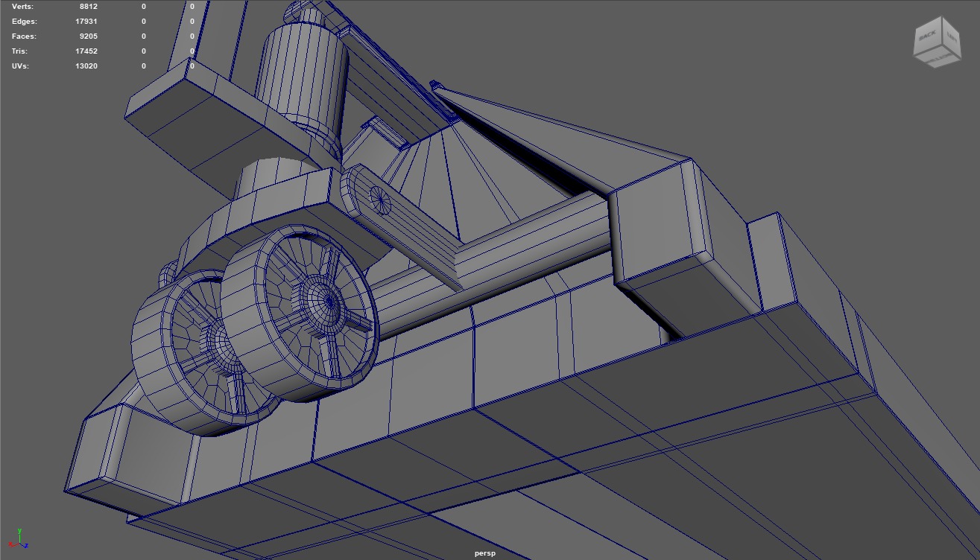
Task: Click the BACK face of the view cube
Action: pos(928,36)
